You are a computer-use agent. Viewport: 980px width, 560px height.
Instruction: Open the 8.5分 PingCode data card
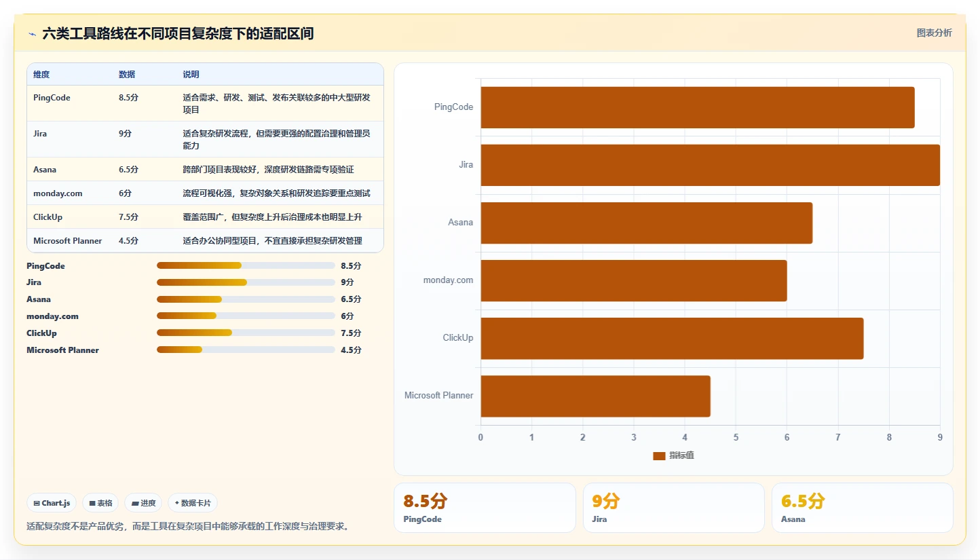point(485,508)
